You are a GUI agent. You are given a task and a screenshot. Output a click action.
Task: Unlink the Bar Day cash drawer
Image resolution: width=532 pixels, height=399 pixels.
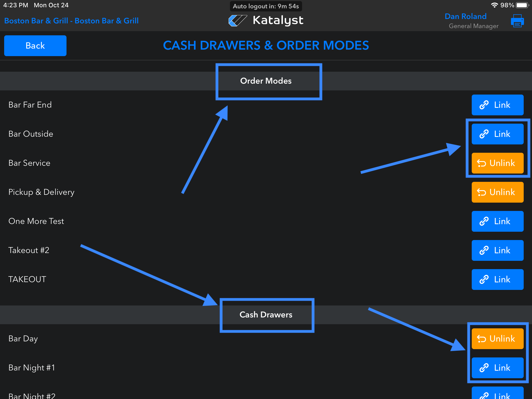(497, 339)
